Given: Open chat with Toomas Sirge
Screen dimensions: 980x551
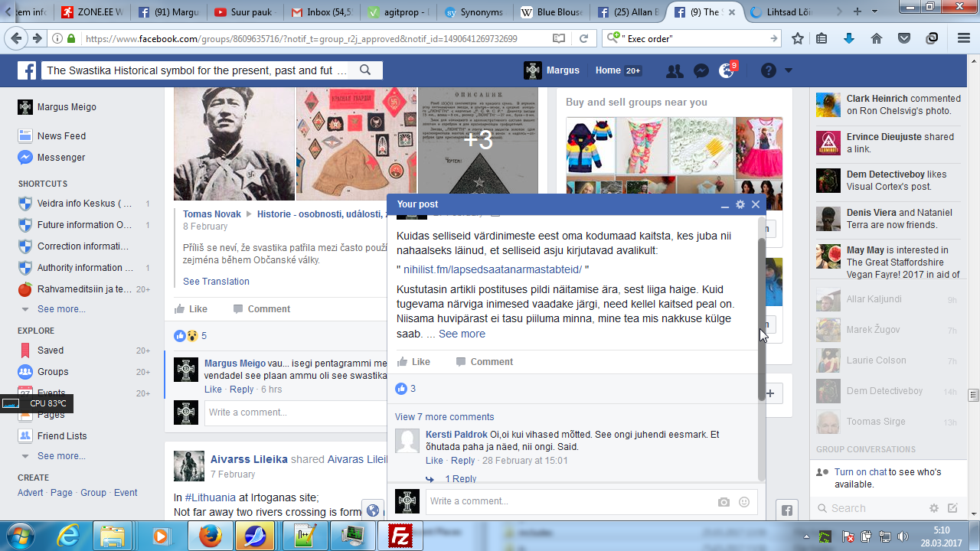Looking at the screenshot, I should click(886, 422).
